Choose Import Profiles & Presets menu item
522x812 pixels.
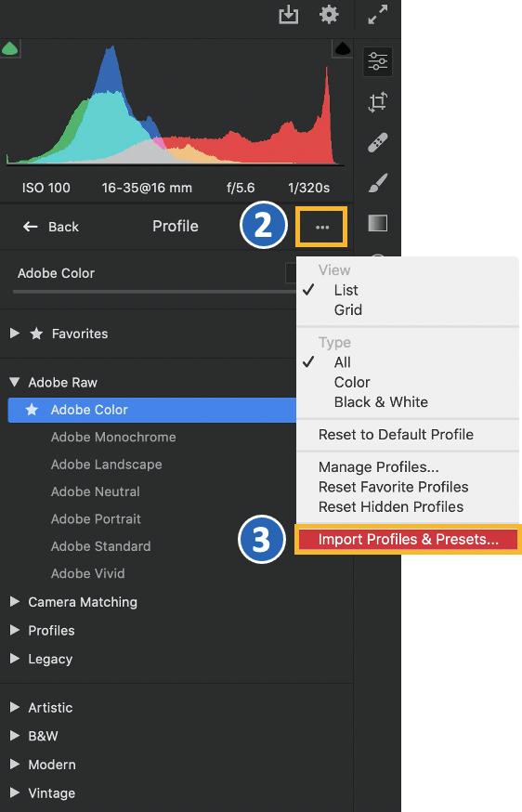point(408,540)
